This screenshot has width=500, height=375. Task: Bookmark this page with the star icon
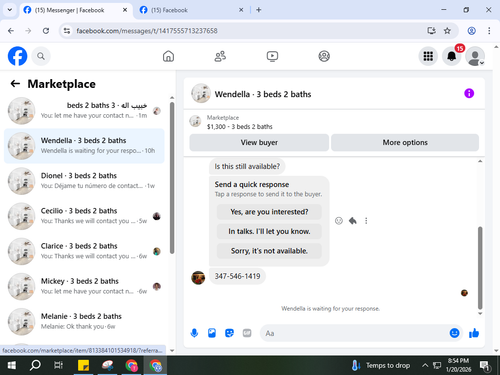click(x=447, y=31)
